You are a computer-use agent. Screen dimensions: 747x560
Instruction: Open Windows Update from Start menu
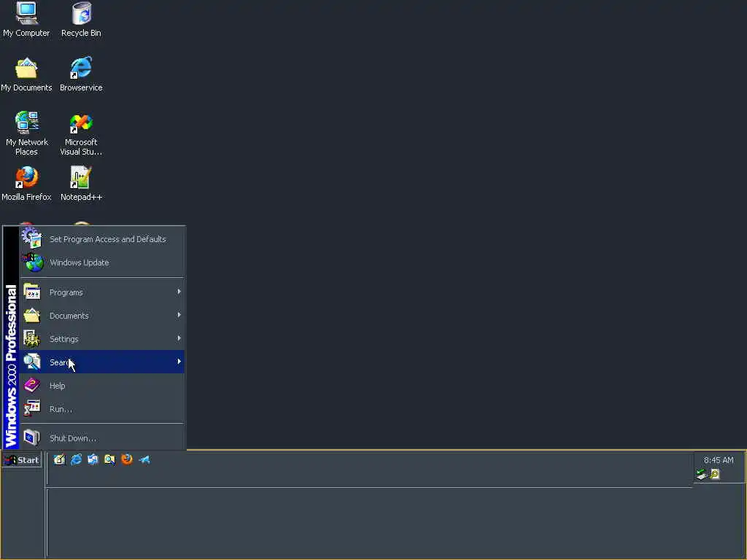102,262
